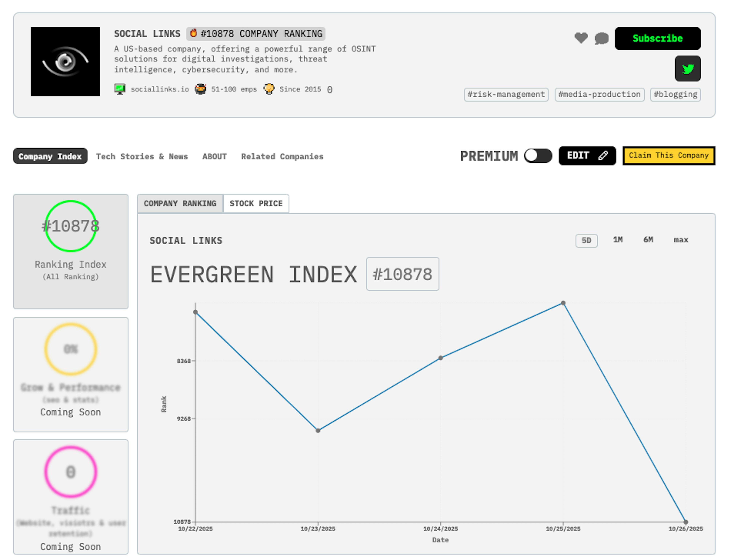Click the Social Links eye logo
Image resolution: width=731 pixels, height=560 pixels.
pyautogui.click(x=65, y=61)
